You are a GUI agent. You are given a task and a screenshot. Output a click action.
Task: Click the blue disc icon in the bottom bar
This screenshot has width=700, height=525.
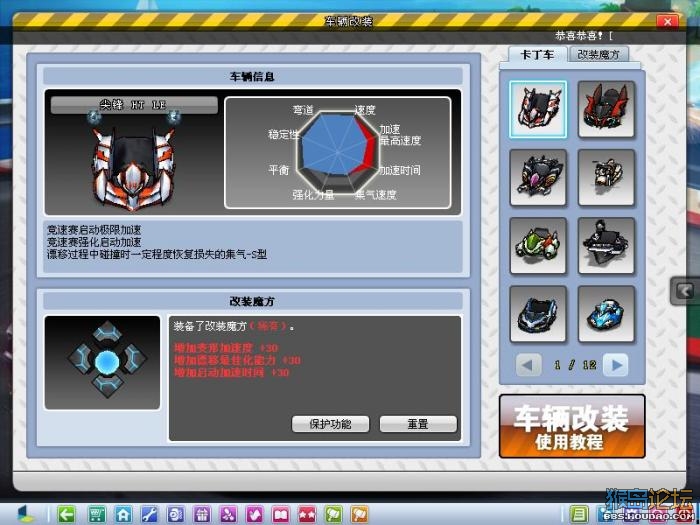[175, 515]
